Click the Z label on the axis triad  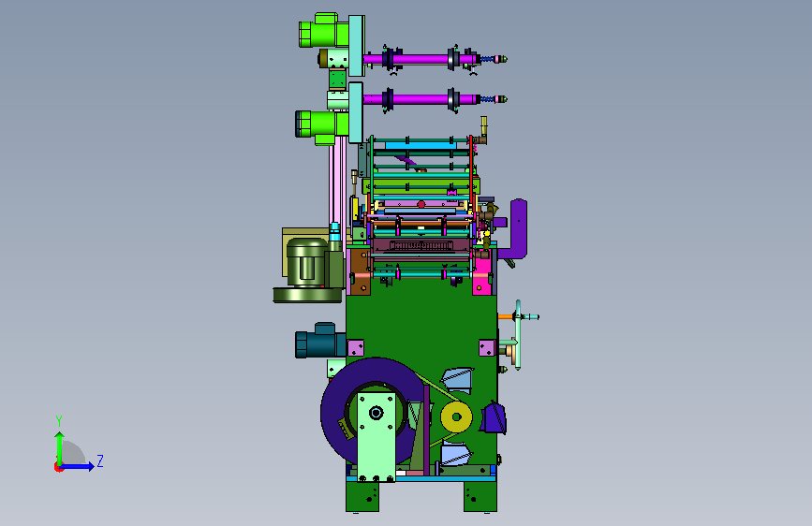[100, 460]
